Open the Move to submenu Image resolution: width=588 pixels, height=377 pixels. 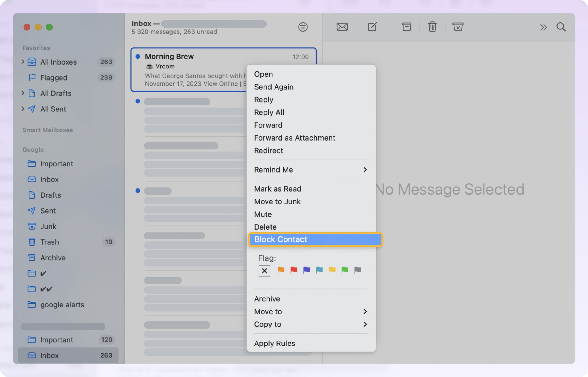268,311
